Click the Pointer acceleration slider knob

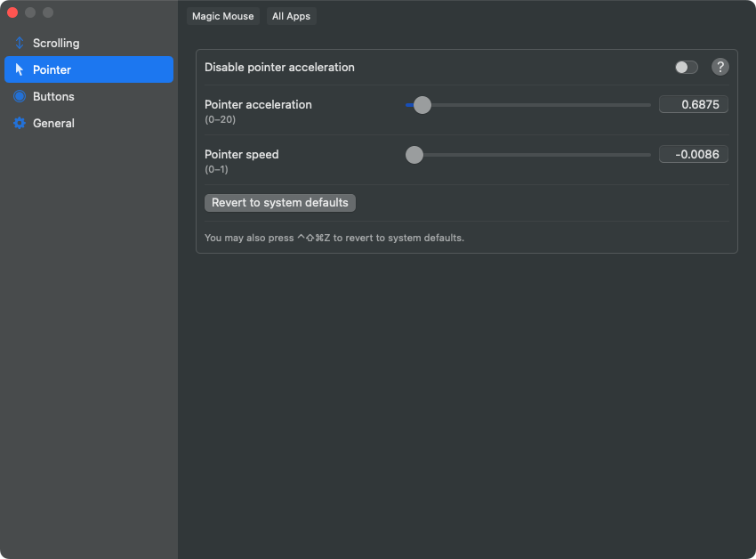click(x=422, y=105)
